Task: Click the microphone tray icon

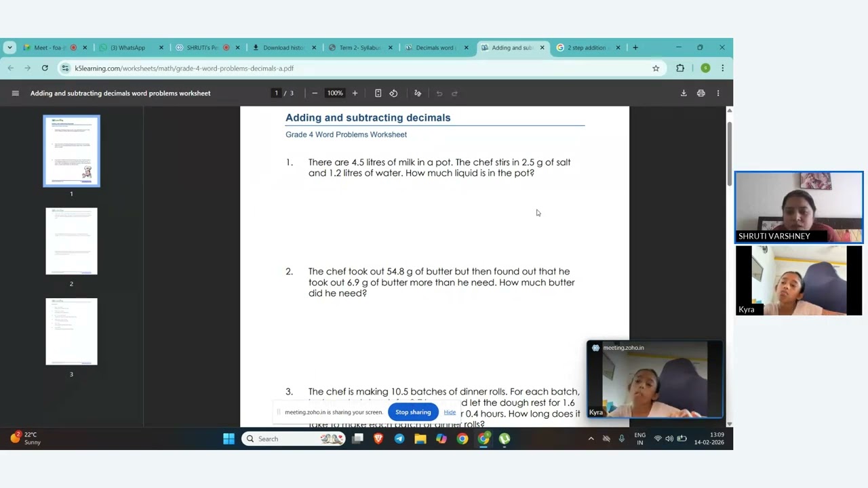Action: click(621, 439)
